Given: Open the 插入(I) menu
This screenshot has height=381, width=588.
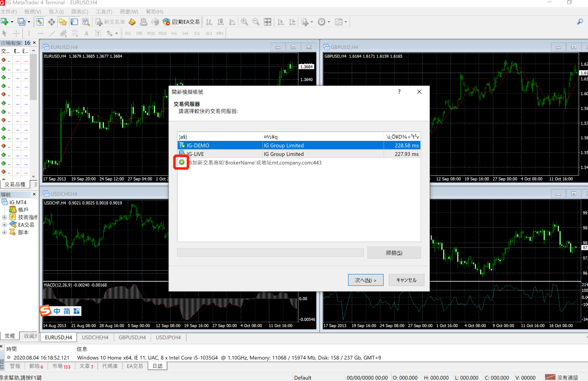Looking at the screenshot, I should pos(56,11).
